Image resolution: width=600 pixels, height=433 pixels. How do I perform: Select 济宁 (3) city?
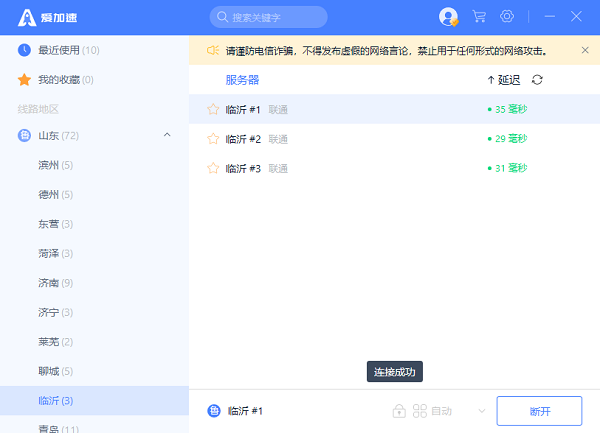(94, 312)
